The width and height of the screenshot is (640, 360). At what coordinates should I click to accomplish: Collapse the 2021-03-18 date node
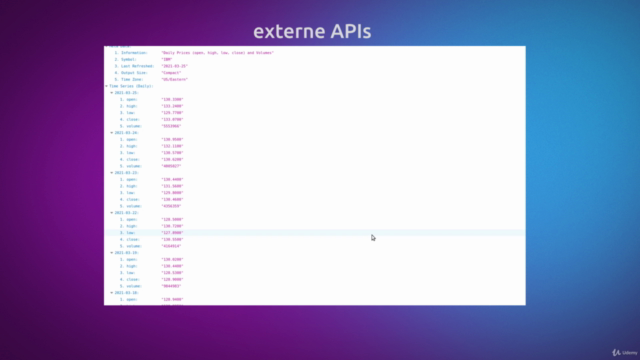(111, 293)
